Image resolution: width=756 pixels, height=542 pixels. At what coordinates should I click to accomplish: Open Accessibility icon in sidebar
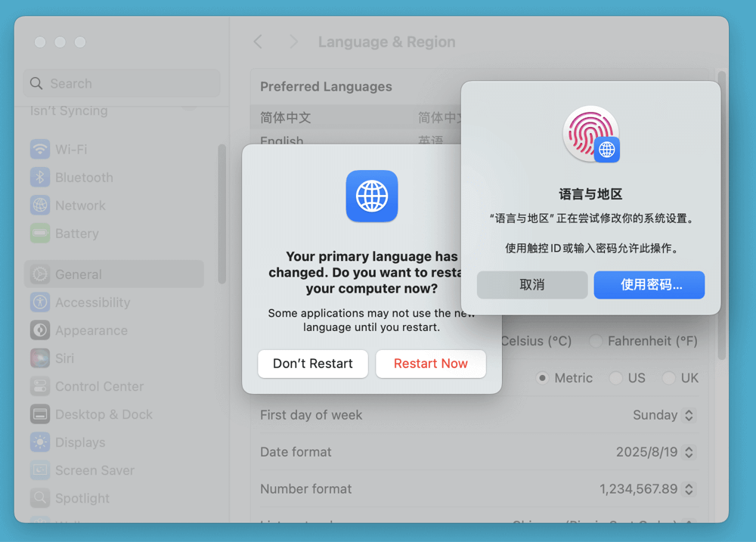coord(40,302)
